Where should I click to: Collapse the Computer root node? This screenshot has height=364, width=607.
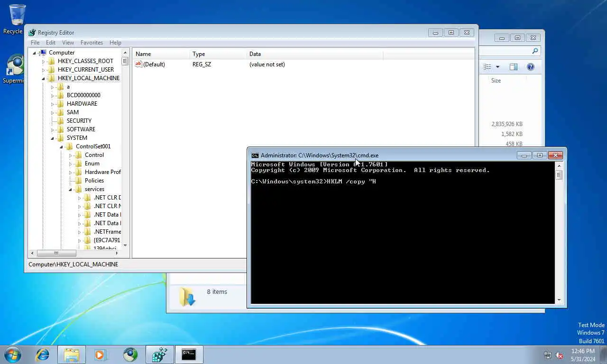tap(34, 53)
